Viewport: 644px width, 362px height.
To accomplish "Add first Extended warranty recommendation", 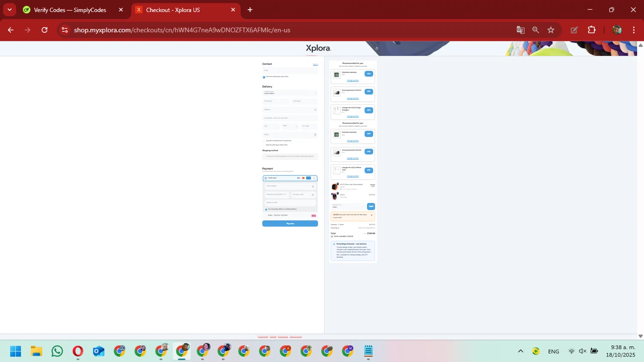I will [x=369, y=74].
